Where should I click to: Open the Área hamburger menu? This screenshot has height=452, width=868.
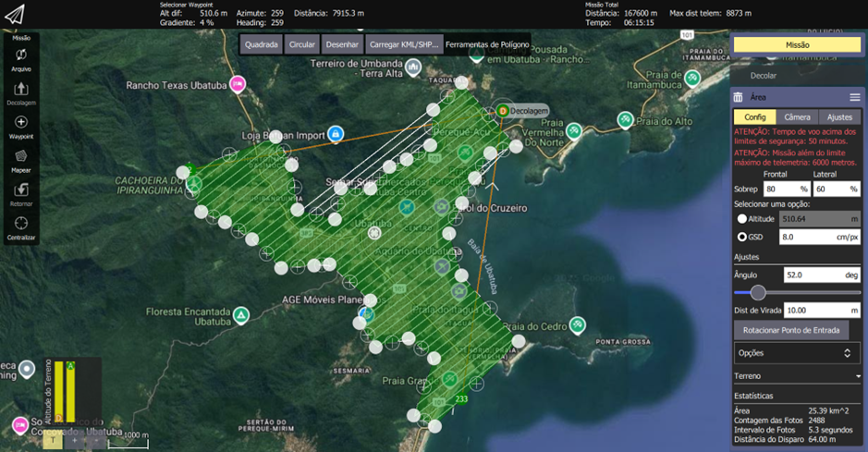tap(855, 97)
